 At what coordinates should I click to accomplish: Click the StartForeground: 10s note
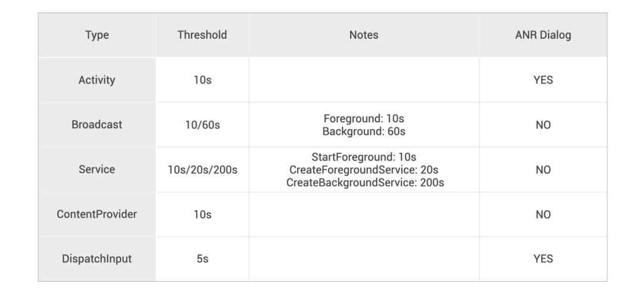pos(364,158)
